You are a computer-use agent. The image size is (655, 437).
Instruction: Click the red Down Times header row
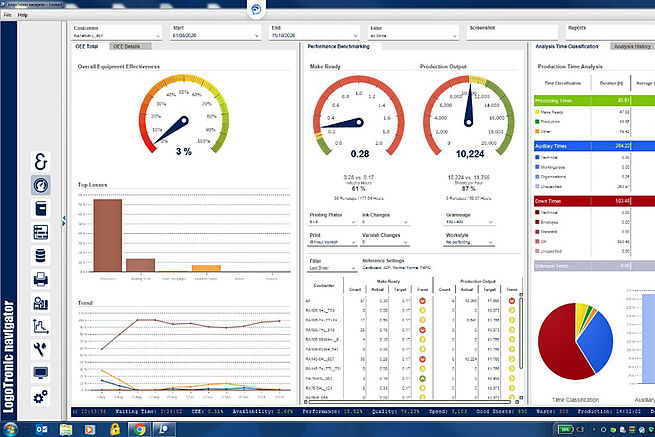click(x=594, y=201)
